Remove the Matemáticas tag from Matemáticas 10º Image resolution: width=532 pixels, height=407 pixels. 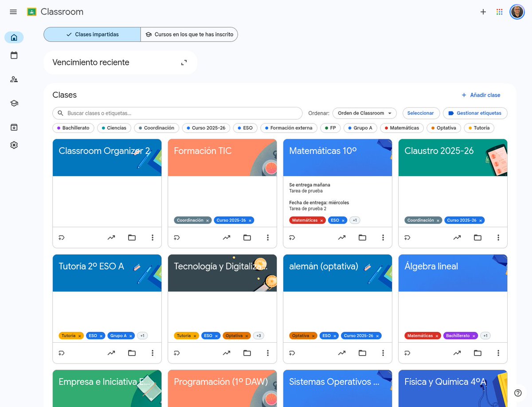click(322, 221)
